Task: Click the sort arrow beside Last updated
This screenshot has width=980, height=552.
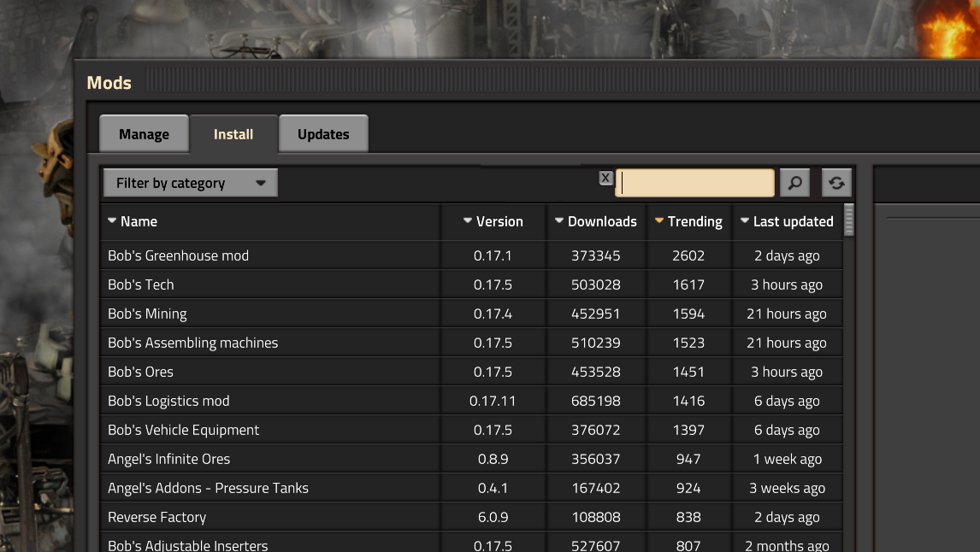Action: pyautogui.click(x=745, y=221)
